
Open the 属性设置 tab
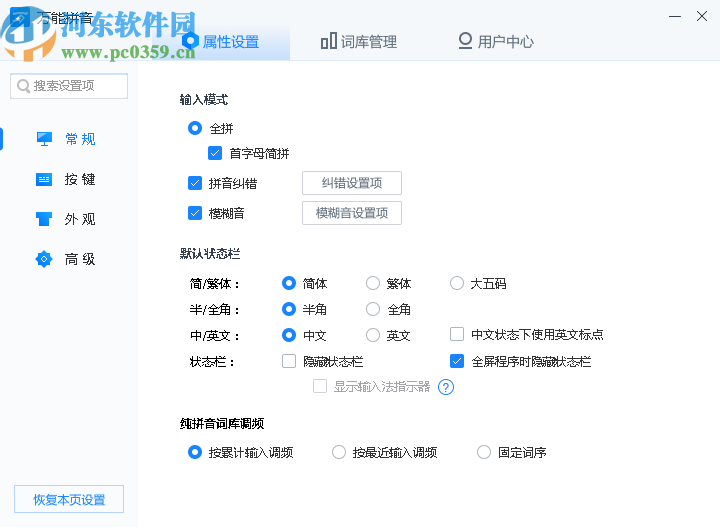(221, 42)
